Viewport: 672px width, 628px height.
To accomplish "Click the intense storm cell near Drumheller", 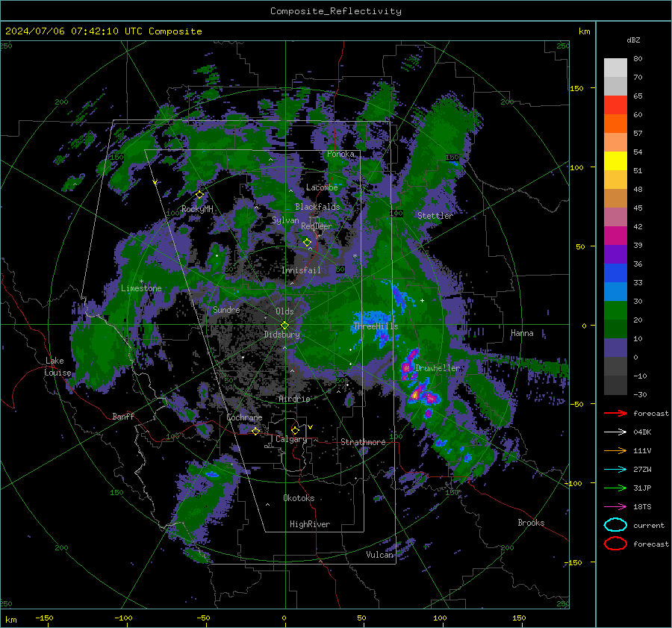I will [415, 394].
